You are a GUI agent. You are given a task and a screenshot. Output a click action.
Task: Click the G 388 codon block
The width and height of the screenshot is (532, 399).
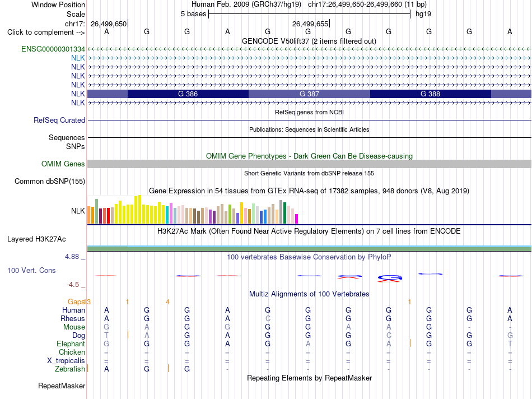pos(430,94)
